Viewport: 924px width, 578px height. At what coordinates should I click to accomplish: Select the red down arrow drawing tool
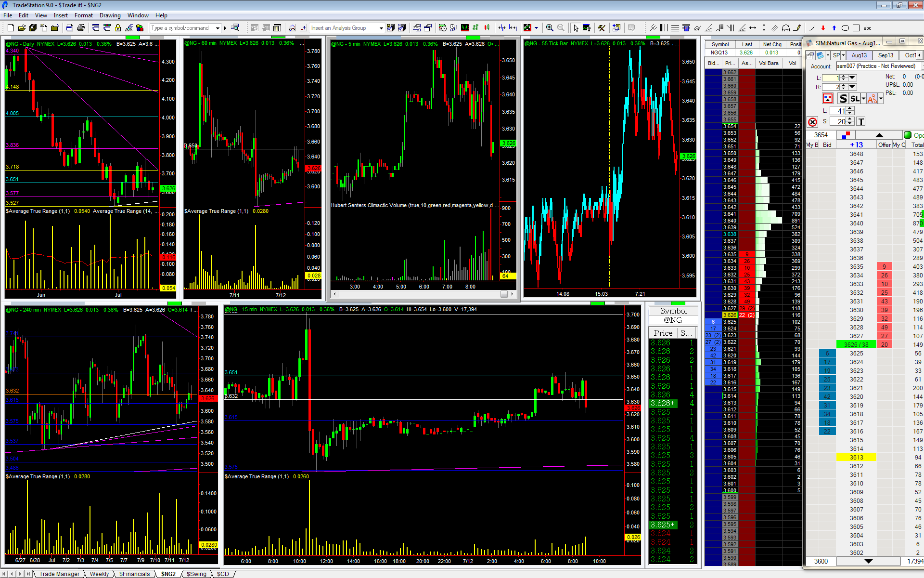tap(823, 28)
